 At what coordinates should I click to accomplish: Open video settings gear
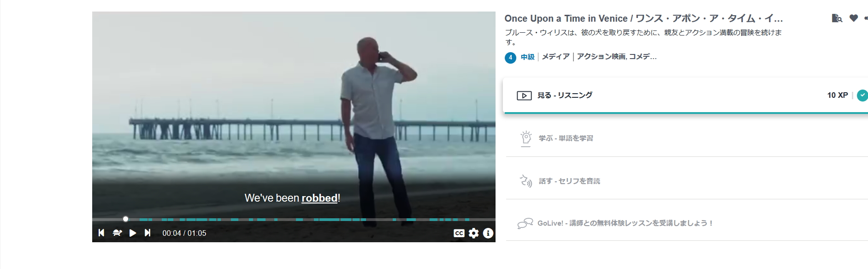(x=473, y=233)
